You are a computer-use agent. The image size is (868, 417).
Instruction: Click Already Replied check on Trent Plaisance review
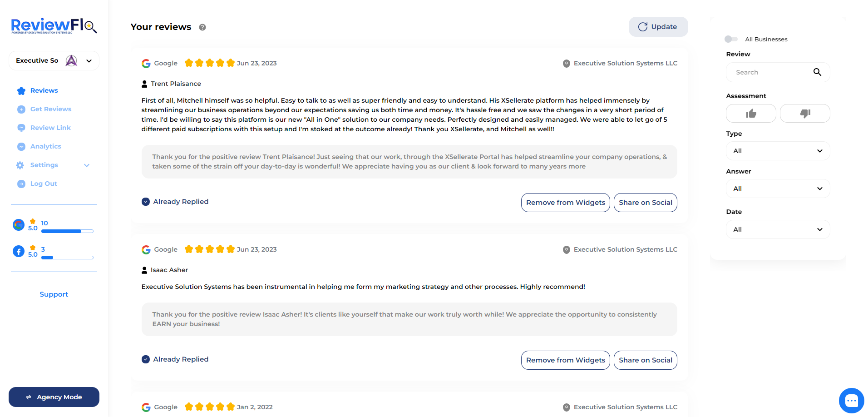[x=146, y=202]
